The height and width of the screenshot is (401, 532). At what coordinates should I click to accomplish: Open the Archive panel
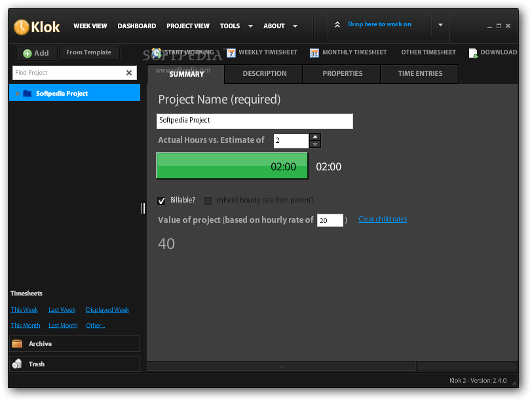point(75,343)
